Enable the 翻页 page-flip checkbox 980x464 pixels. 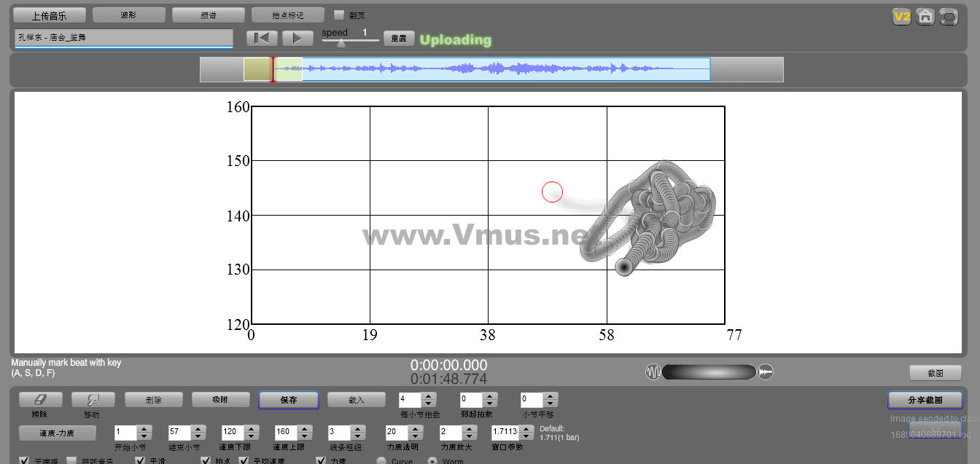339,15
